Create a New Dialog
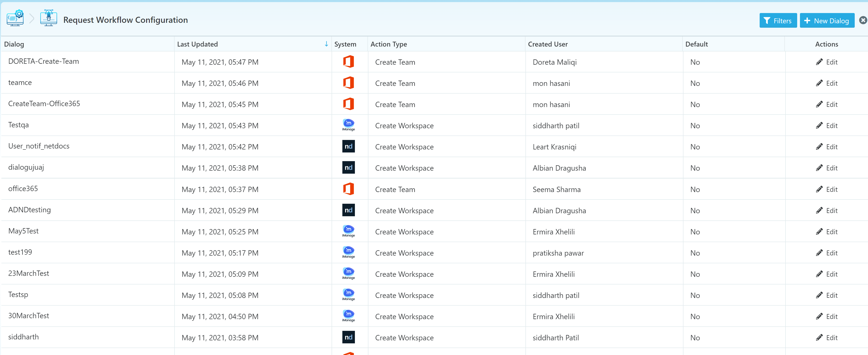The image size is (868, 355). (x=827, y=20)
